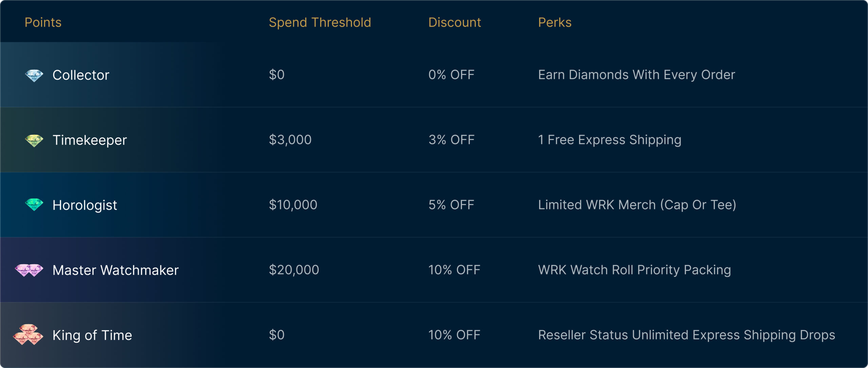This screenshot has height=368, width=868.
Task: Select the Horologist tier name
Action: tap(85, 205)
